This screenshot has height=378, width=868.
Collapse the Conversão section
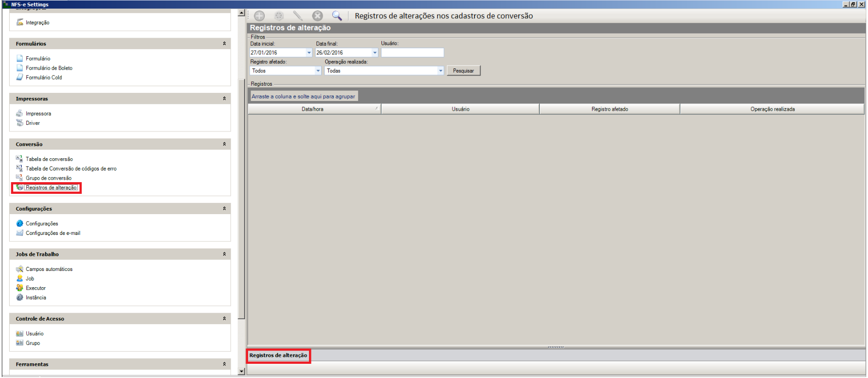pyautogui.click(x=224, y=144)
